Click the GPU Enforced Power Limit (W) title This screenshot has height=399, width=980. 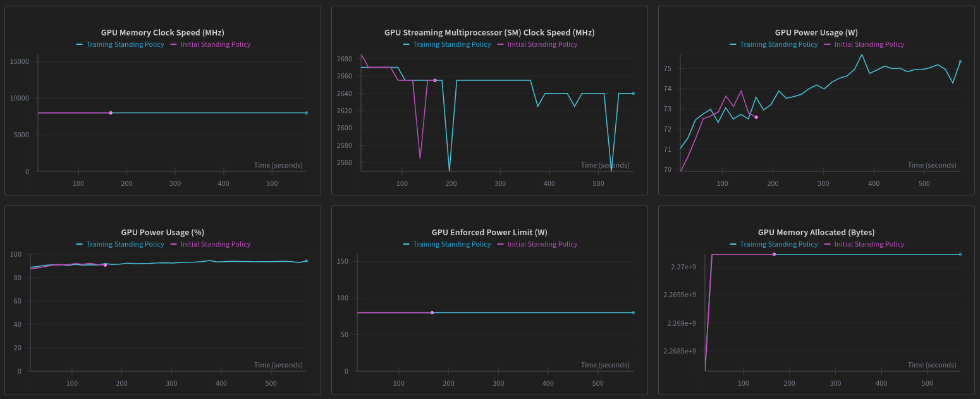click(x=489, y=232)
